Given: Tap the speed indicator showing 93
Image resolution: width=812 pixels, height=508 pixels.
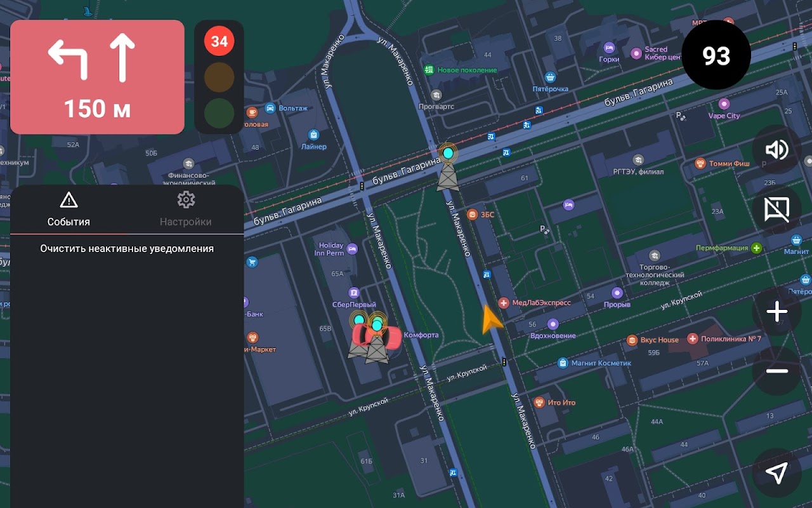Looking at the screenshot, I should (x=716, y=55).
